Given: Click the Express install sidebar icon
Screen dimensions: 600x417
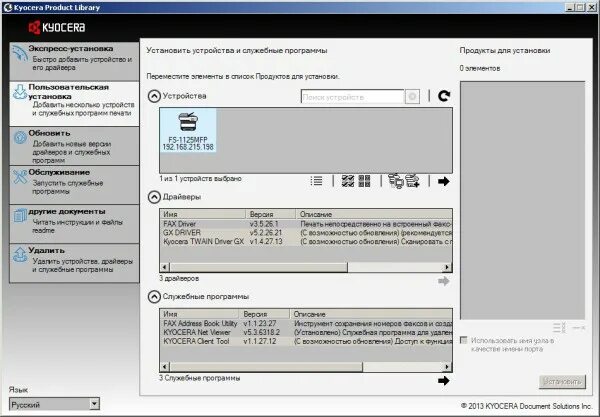Looking at the screenshot, I should coord(19,54).
